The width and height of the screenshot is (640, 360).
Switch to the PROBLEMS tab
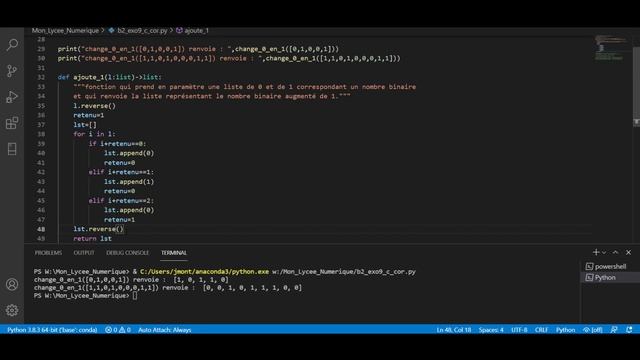tap(48, 253)
